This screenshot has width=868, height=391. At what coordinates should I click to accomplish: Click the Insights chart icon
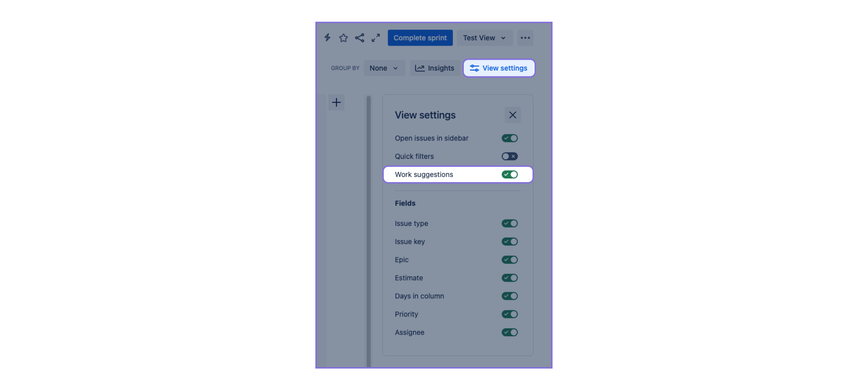point(420,68)
